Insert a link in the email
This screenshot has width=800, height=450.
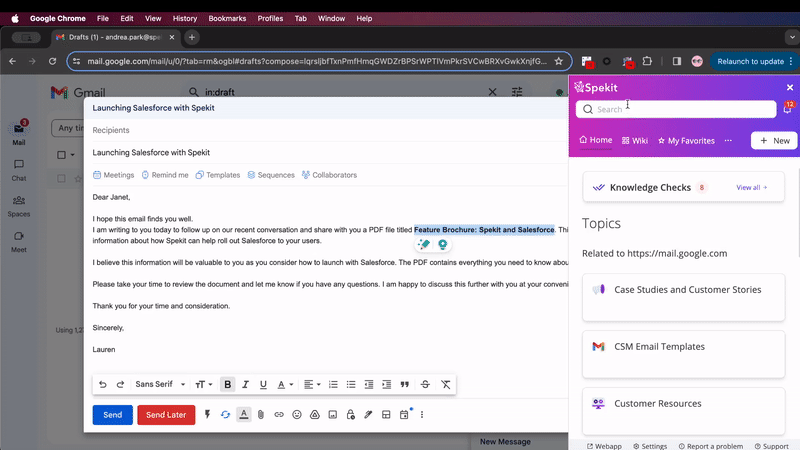[x=279, y=415]
